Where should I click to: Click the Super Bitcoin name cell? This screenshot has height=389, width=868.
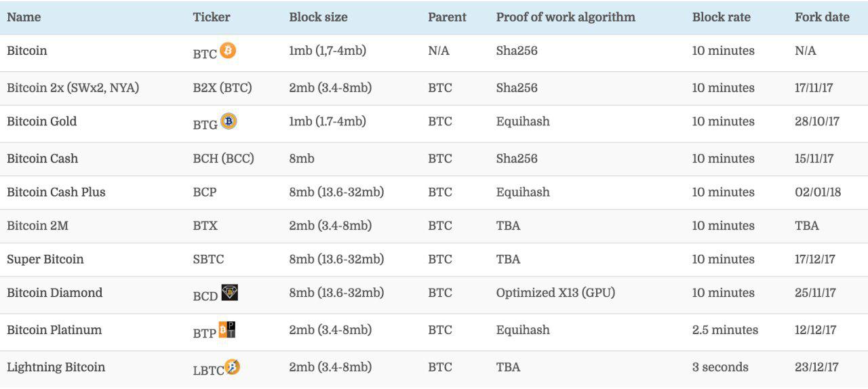click(45, 260)
